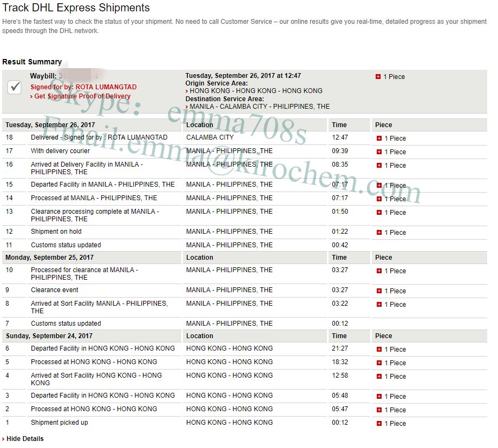
Task: Expand piece icon for Clearance event row 9
Action: tap(379, 291)
